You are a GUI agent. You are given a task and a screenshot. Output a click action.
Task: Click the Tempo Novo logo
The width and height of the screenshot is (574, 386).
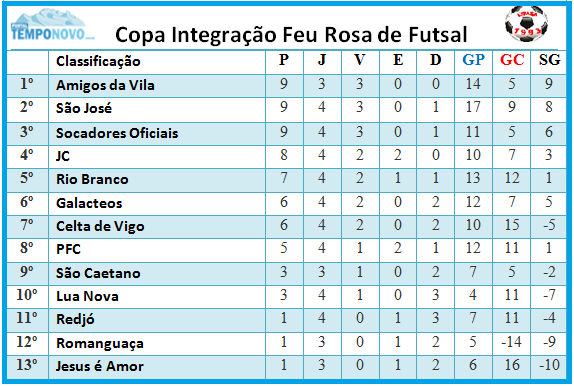(51, 25)
